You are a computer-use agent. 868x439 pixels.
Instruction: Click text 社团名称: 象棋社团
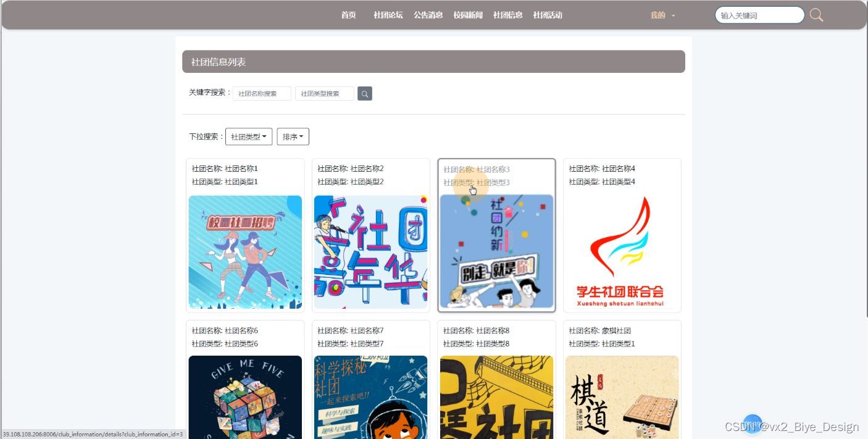(x=600, y=331)
